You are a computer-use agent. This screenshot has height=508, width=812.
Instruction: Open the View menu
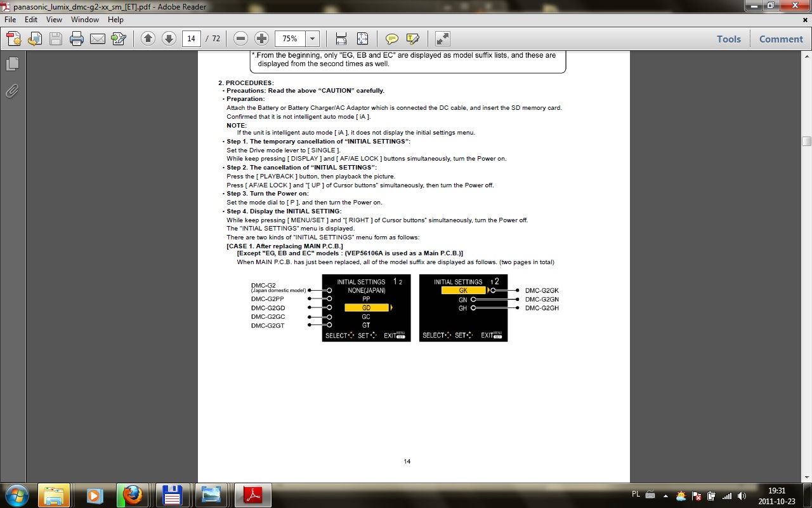[x=54, y=20]
